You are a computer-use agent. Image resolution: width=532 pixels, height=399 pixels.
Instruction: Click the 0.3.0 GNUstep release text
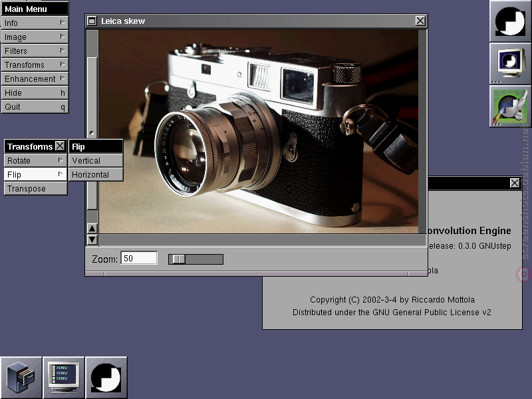pos(469,245)
